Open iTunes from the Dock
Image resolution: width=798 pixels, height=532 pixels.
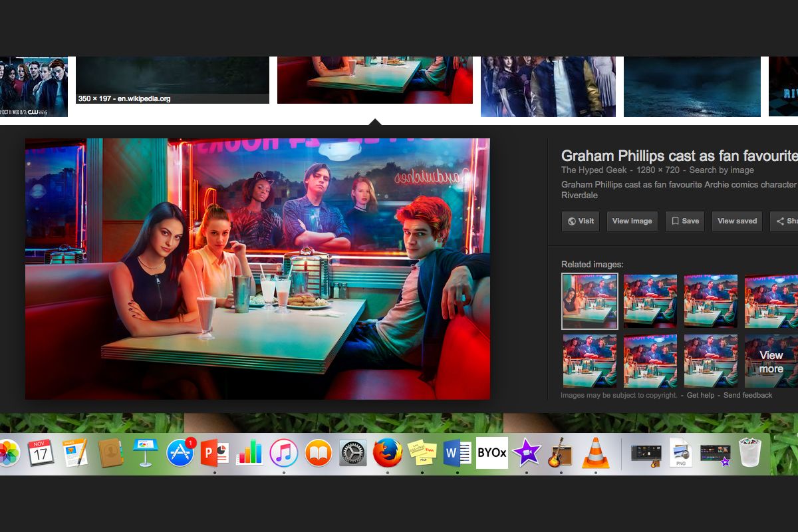(284, 453)
